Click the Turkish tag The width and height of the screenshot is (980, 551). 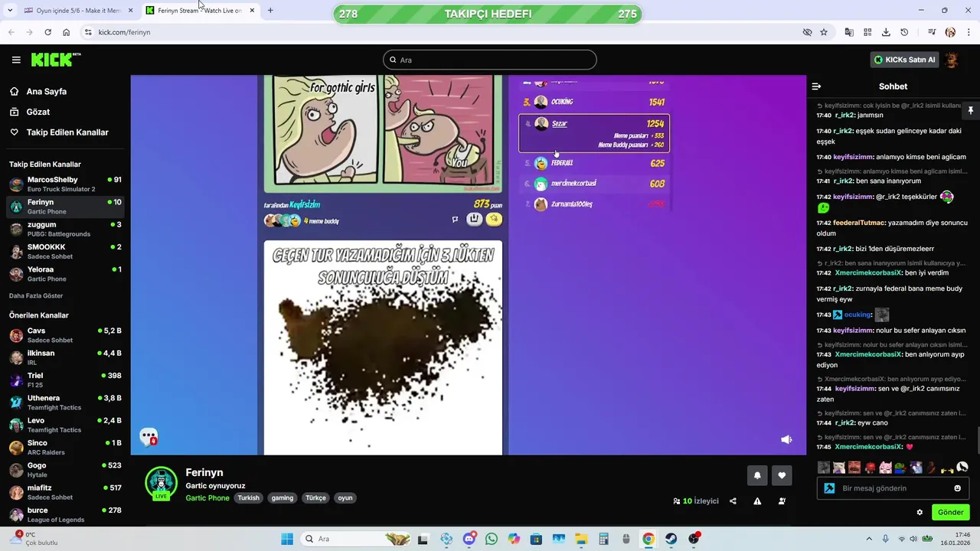tap(248, 497)
